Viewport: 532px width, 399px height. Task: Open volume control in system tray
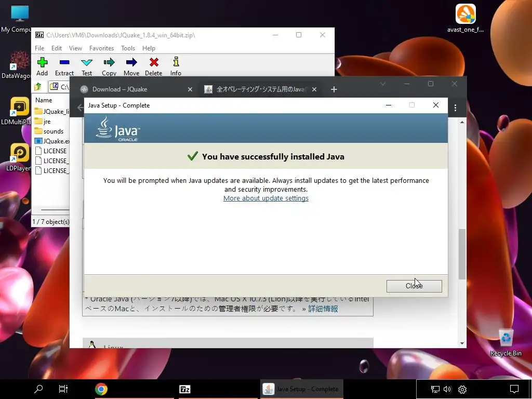click(447, 389)
